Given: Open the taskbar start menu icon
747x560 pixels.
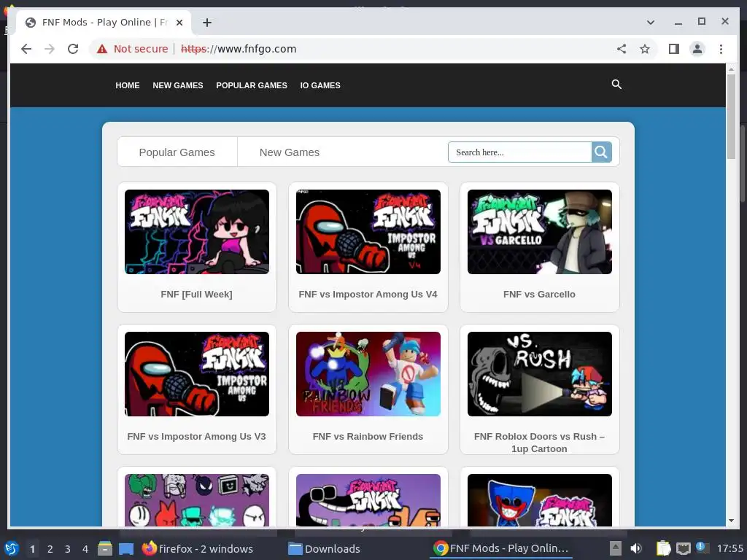Looking at the screenshot, I should [12, 548].
